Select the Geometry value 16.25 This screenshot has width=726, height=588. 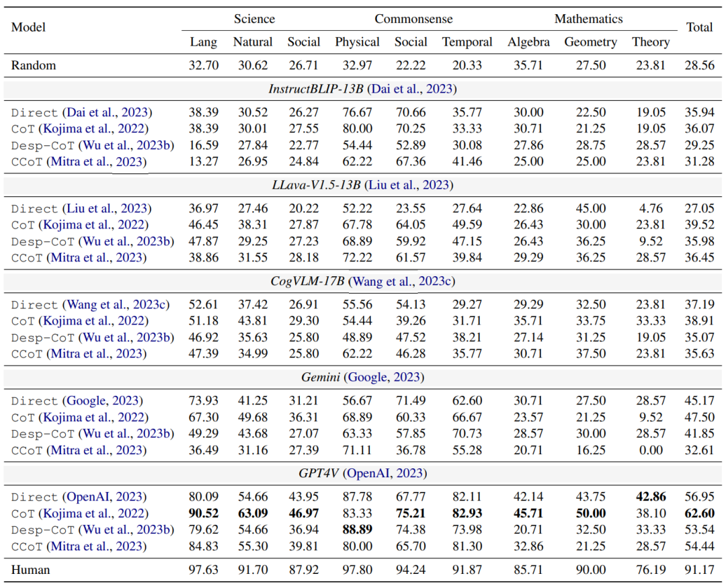591,450
